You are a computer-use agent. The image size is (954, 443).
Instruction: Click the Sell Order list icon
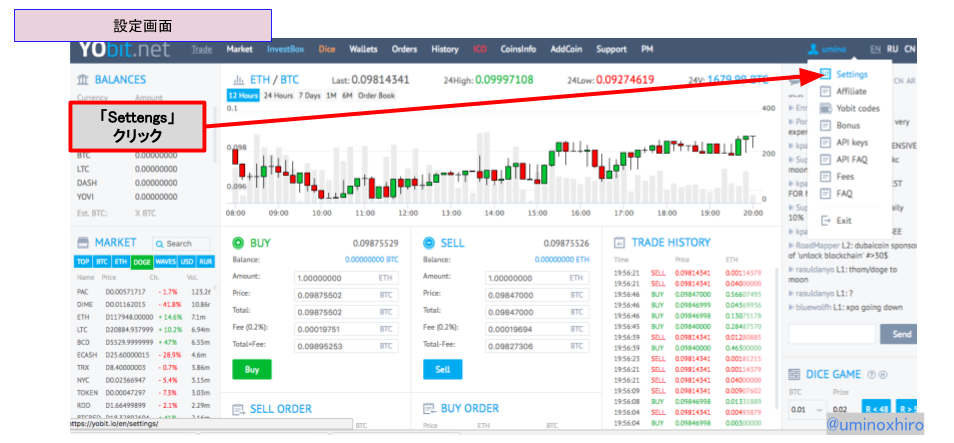tap(238, 409)
